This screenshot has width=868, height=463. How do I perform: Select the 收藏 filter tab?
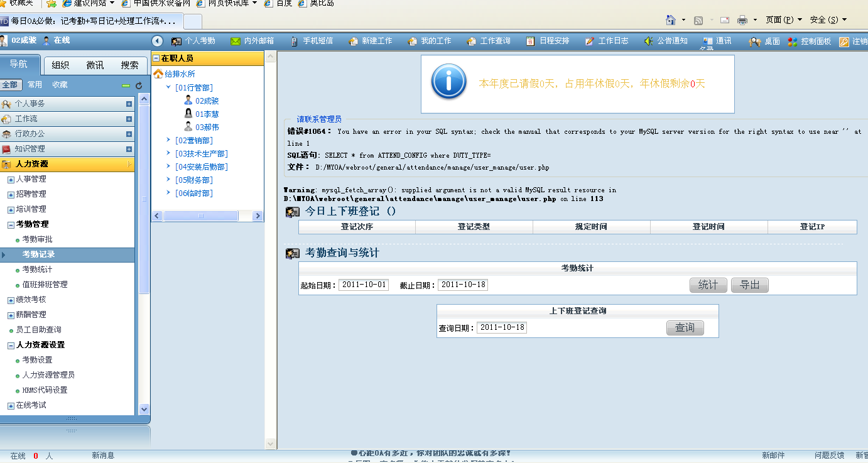pos(60,85)
